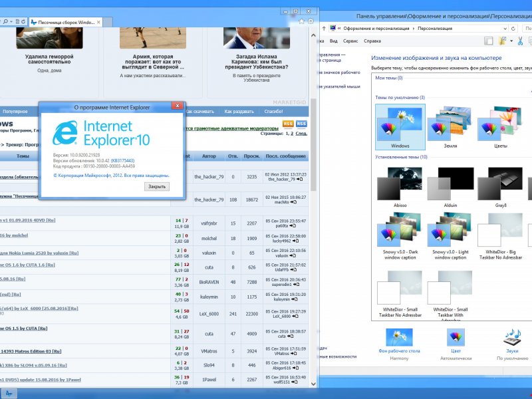
Task: Click the soldiers thumbnail above Армия, которая поражает
Action: [x=153, y=38]
